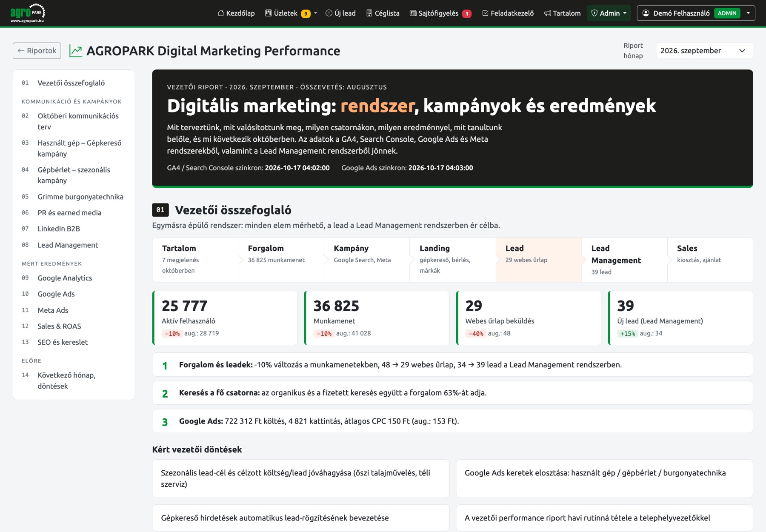Image resolution: width=766 pixels, height=532 pixels.
Task: Open the Tartalom menu item
Action: tap(562, 13)
